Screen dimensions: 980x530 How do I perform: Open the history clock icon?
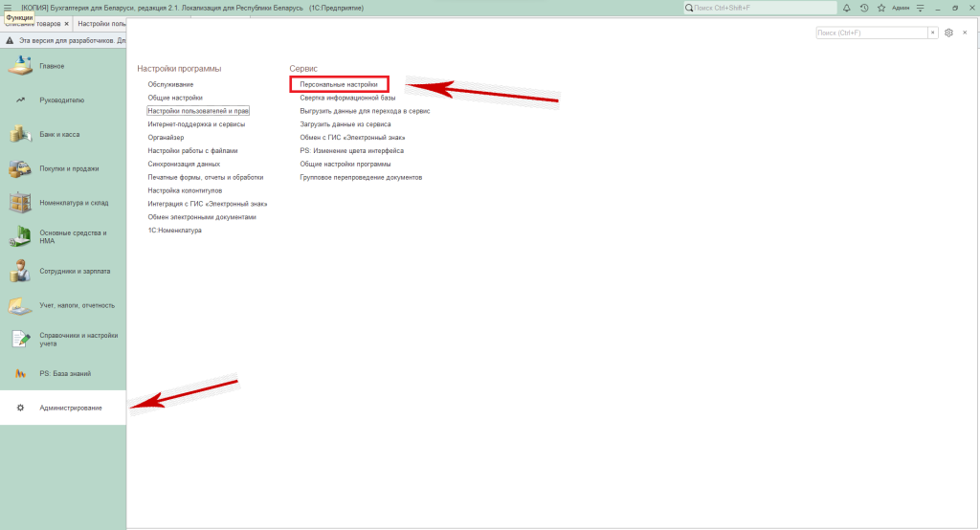pos(863,8)
